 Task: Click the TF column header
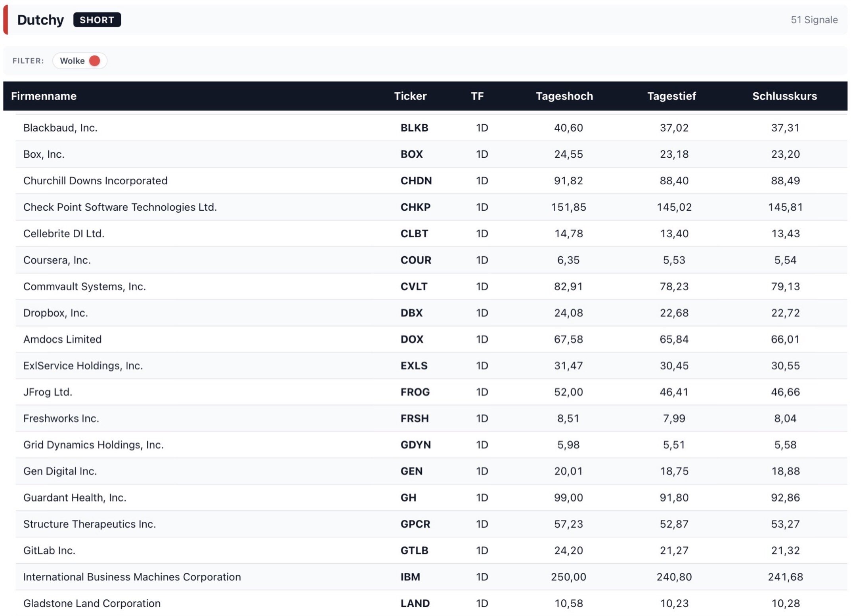point(477,96)
